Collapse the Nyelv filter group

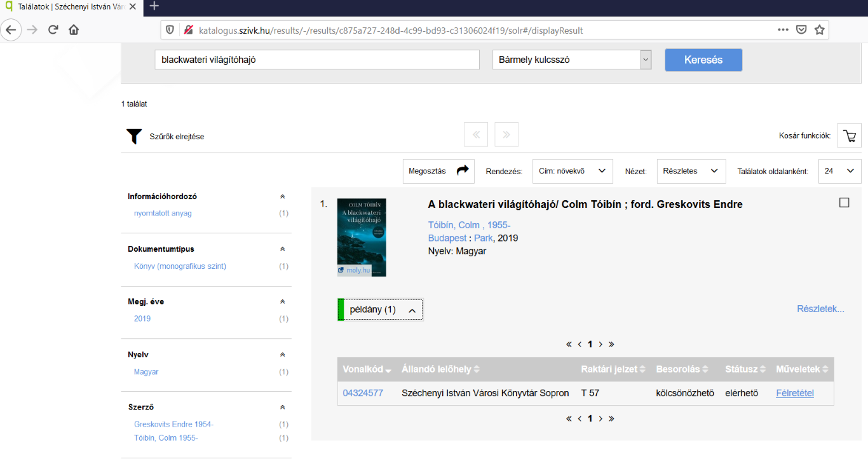pos(283,355)
